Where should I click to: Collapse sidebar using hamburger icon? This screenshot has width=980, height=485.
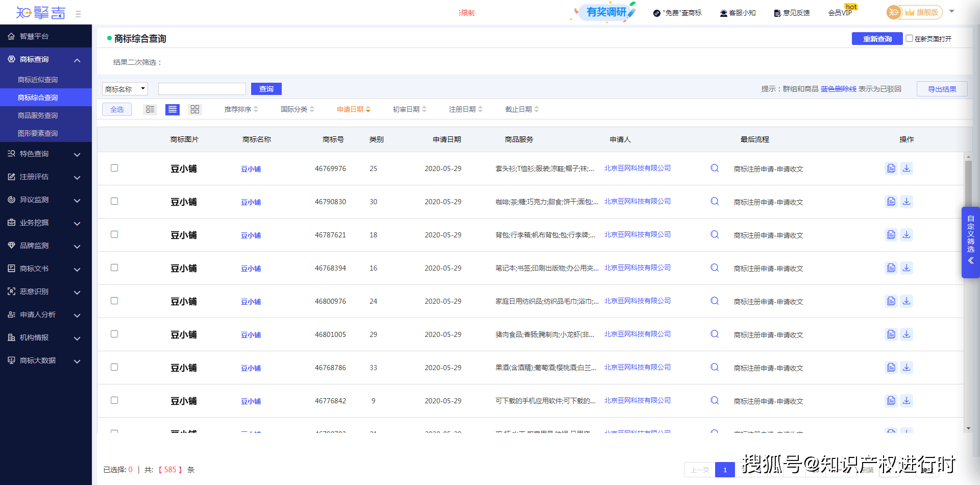coord(78,14)
